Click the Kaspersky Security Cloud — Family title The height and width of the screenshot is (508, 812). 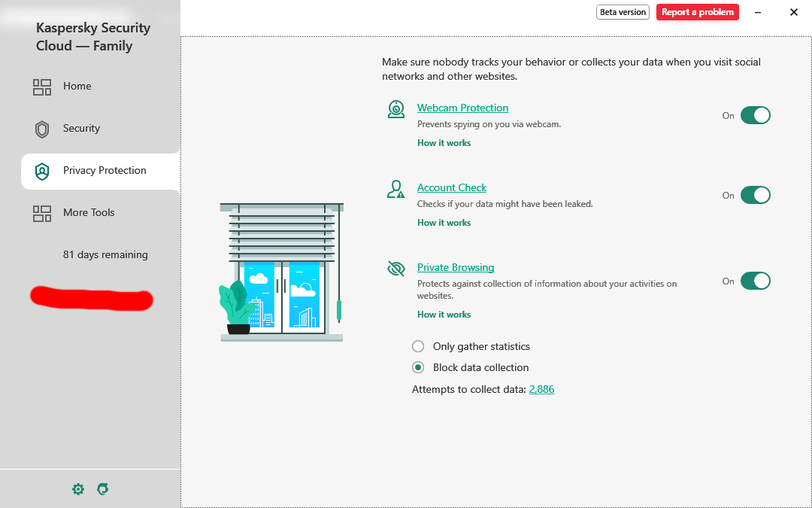[93, 37]
